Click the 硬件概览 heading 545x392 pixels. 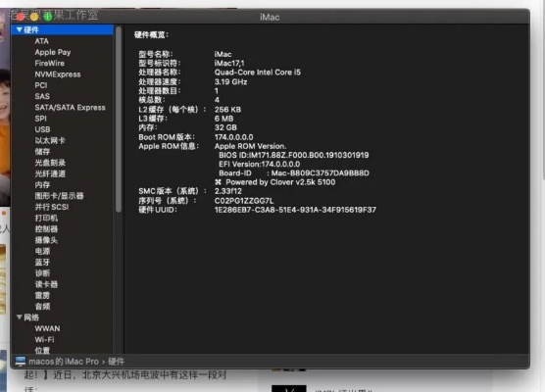point(151,34)
